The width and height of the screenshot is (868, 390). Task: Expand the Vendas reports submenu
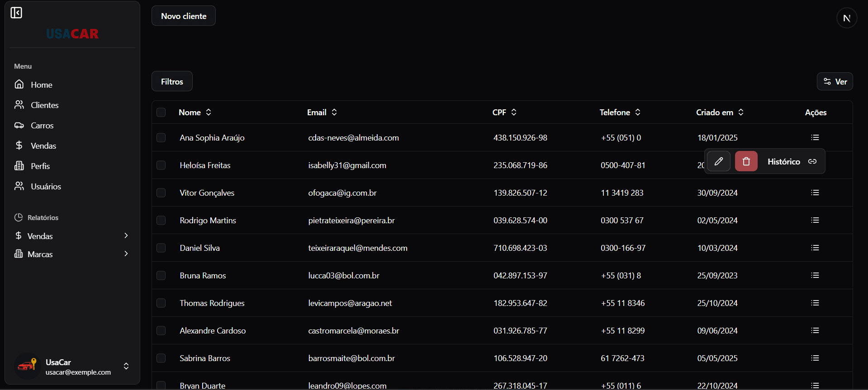tap(126, 235)
